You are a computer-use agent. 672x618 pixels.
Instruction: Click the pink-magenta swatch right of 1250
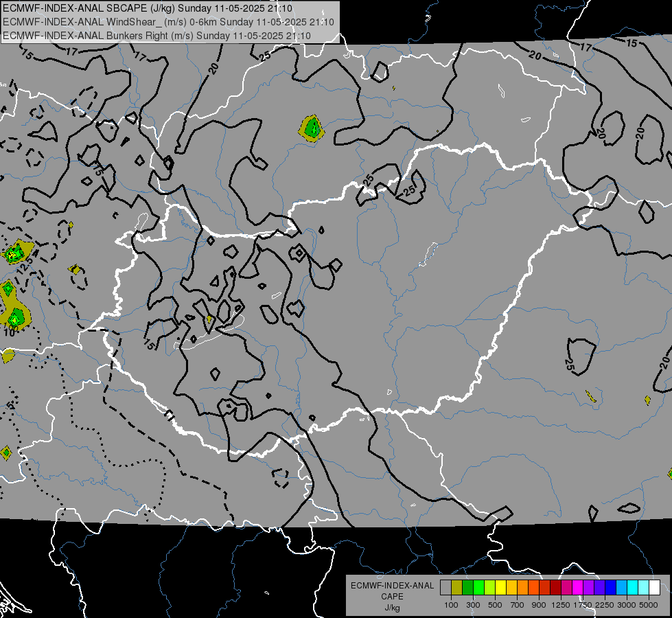pyautogui.click(x=567, y=588)
